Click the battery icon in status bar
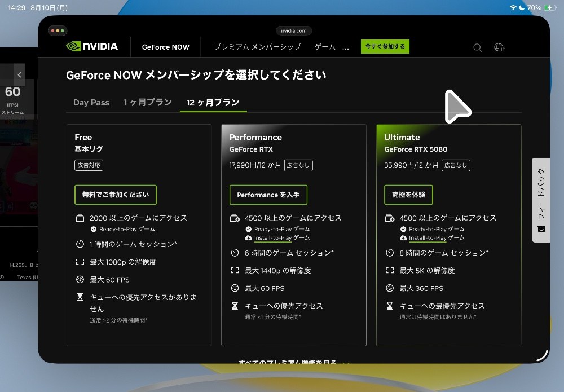This screenshot has width=564, height=392. tap(550, 7)
